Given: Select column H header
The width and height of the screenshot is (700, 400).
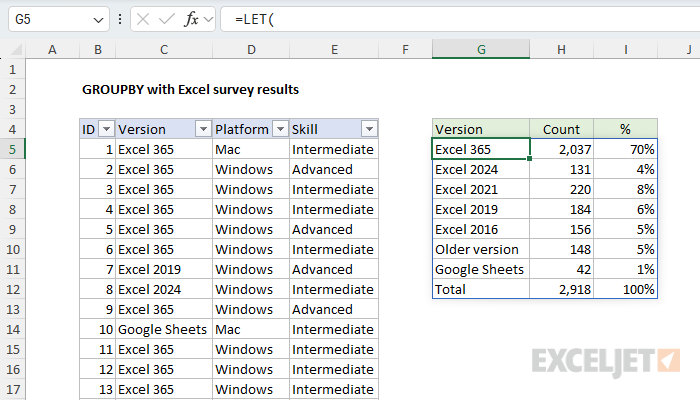Looking at the screenshot, I should pyautogui.click(x=562, y=50).
